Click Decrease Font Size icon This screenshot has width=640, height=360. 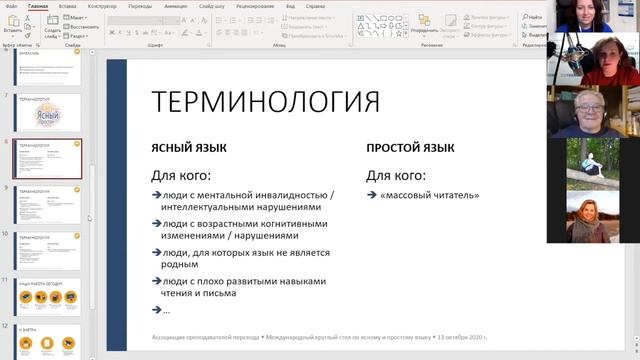click(x=193, y=20)
